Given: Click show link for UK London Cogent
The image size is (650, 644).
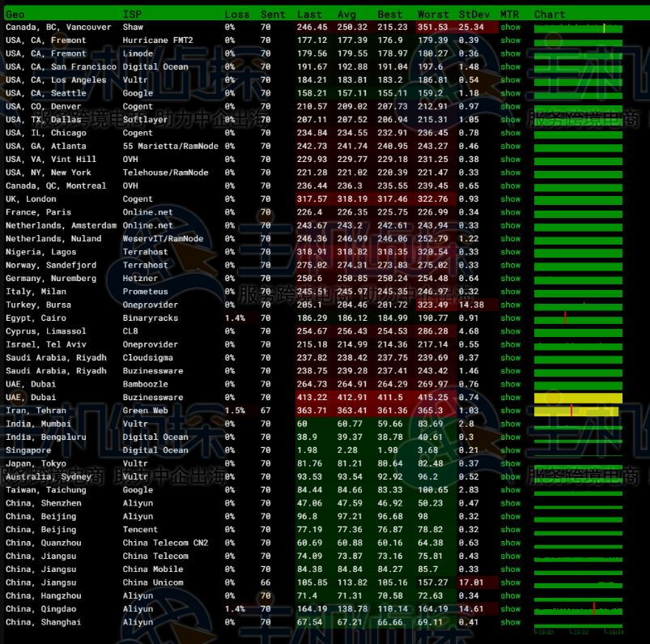Looking at the screenshot, I should point(510,199).
